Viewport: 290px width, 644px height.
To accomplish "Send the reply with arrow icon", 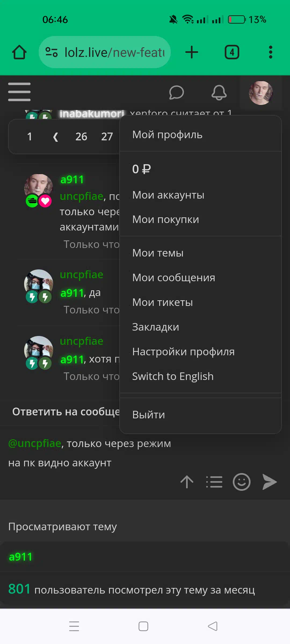I will click(x=269, y=482).
